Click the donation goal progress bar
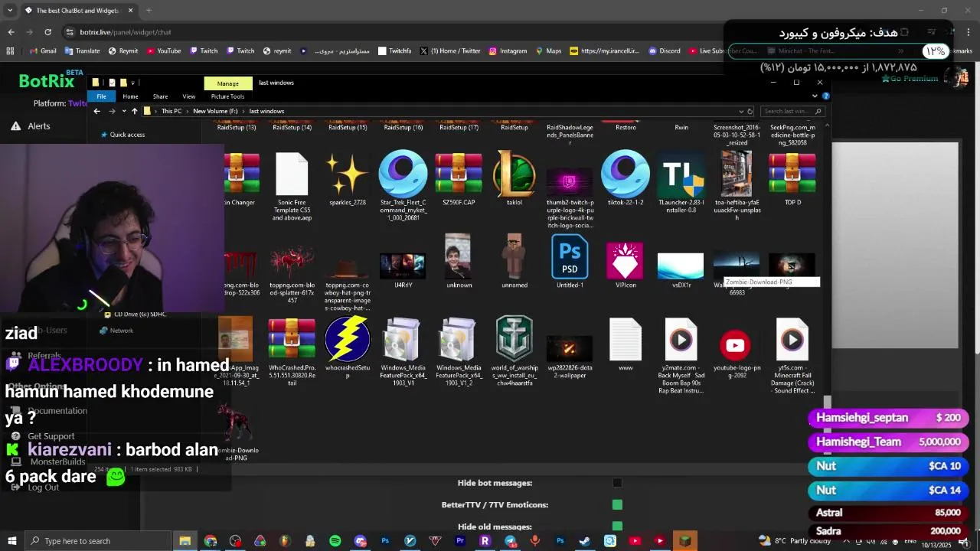 838,51
